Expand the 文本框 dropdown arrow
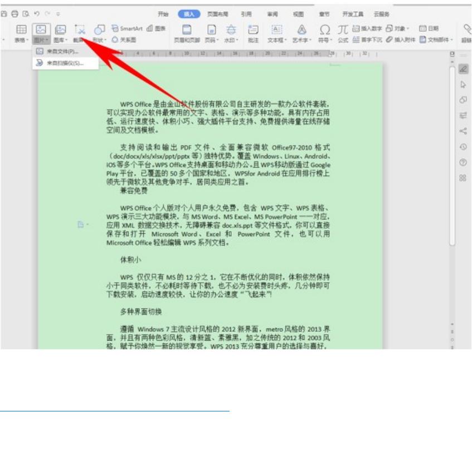The image size is (472, 476). tap(286, 40)
